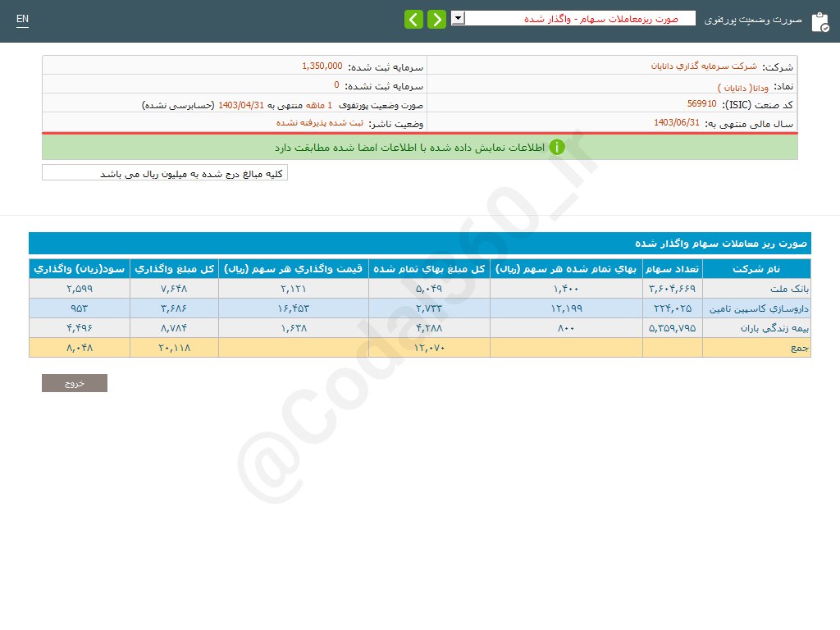Viewport: 840px width, 630px height.
Task: Click the ISIC code value 569910
Action: point(701,104)
